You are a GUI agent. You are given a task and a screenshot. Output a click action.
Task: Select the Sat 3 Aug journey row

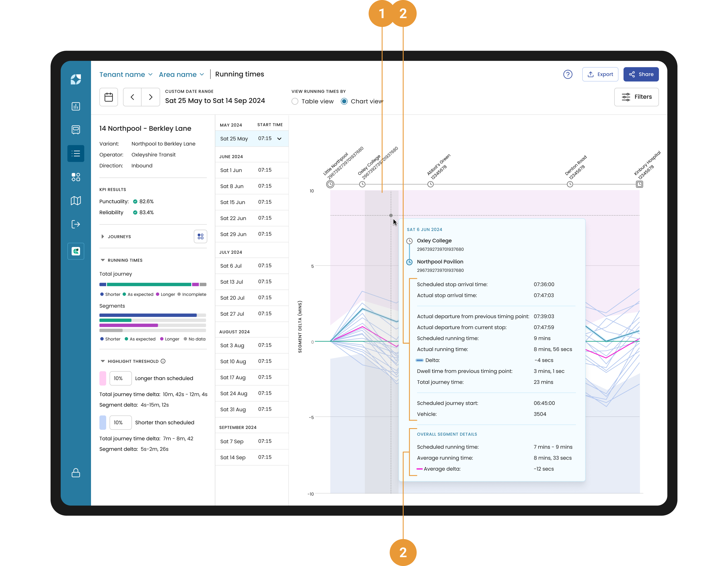[x=251, y=345]
